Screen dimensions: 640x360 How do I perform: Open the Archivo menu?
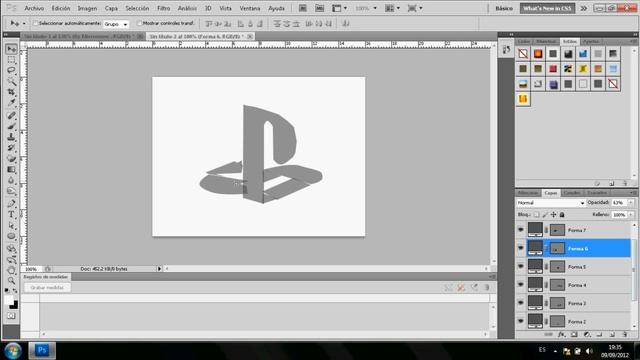tap(34, 8)
